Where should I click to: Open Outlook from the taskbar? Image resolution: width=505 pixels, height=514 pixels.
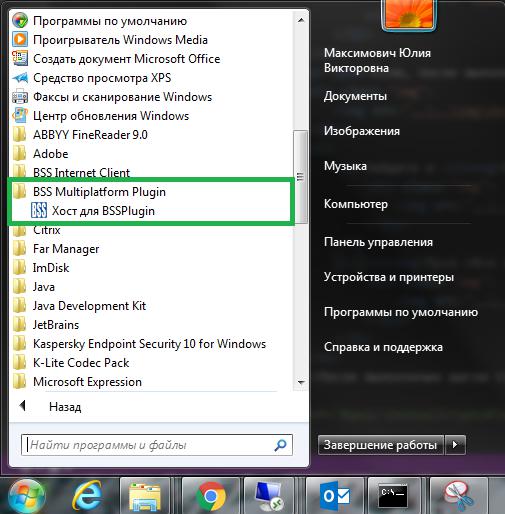pyautogui.click(x=334, y=497)
